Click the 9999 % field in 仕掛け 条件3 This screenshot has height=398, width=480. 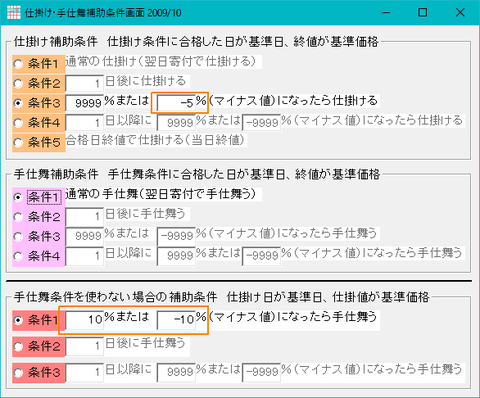[85, 103]
